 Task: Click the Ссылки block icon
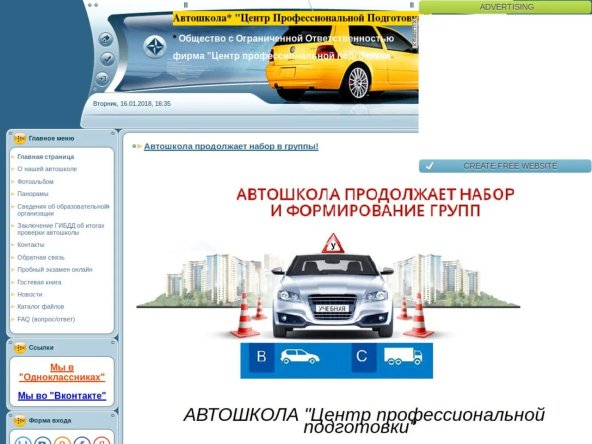pyautogui.click(x=20, y=348)
